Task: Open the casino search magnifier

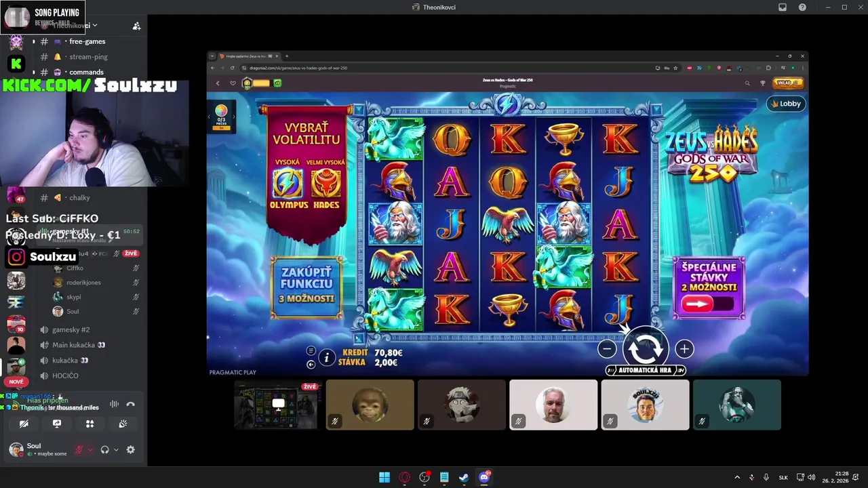Action: [747, 83]
